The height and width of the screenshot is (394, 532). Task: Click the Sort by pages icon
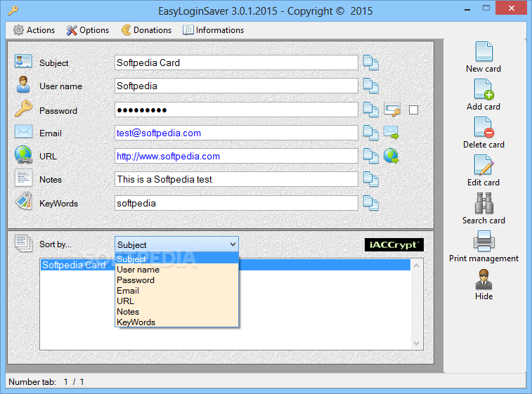(x=23, y=244)
